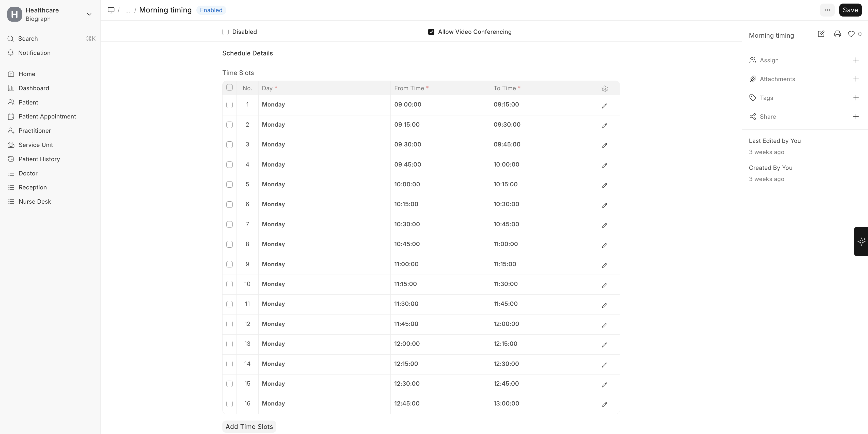Open Patient Appointment in sidebar
The width and height of the screenshot is (868, 434).
click(47, 116)
